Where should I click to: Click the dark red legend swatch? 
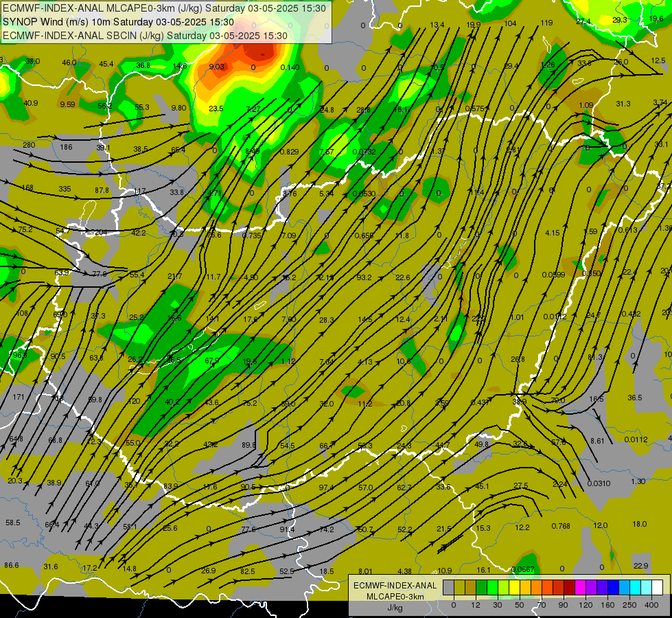click(x=570, y=587)
